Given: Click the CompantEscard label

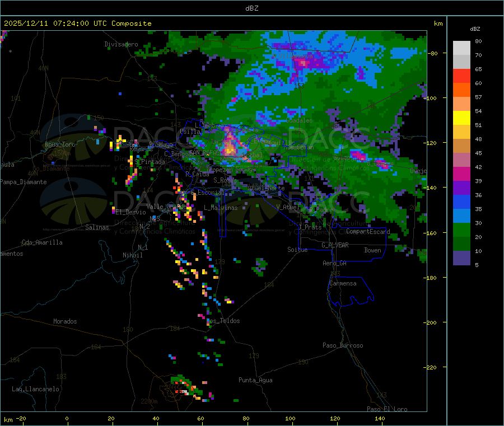Looking at the screenshot, I should point(368,232).
